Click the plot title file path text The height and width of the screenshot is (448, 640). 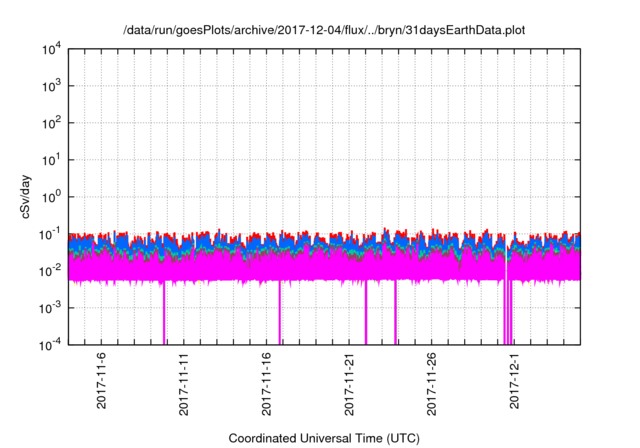pos(323,31)
